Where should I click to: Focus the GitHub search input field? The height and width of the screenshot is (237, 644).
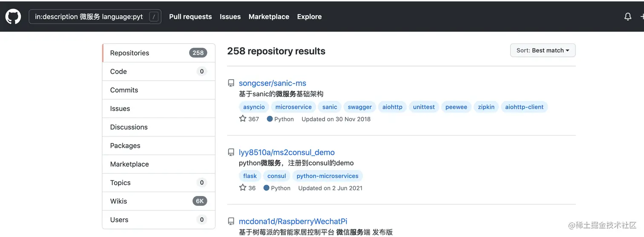[89, 17]
